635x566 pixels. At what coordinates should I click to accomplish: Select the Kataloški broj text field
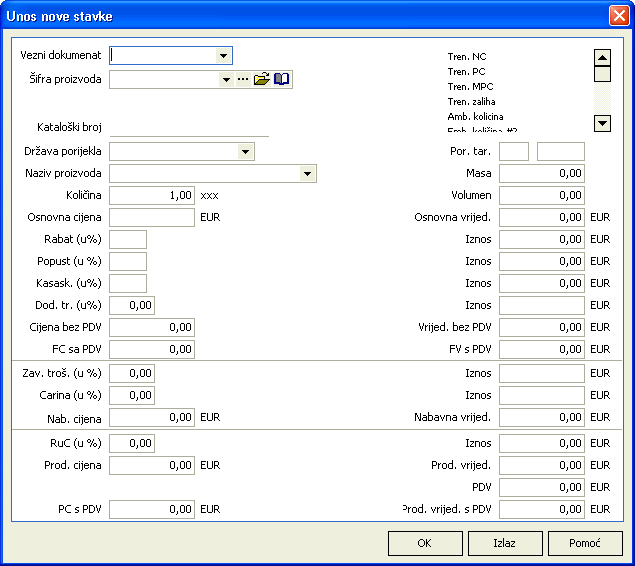(x=189, y=128)
